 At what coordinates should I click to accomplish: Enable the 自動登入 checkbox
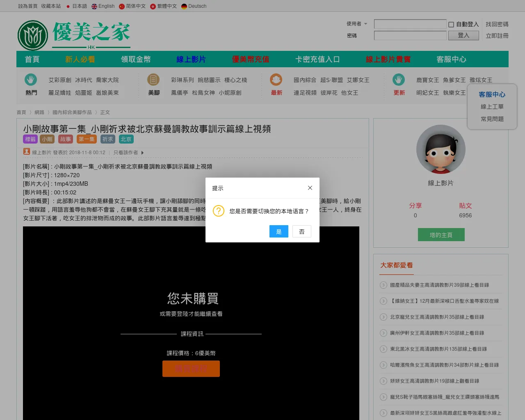click(451, 25)
